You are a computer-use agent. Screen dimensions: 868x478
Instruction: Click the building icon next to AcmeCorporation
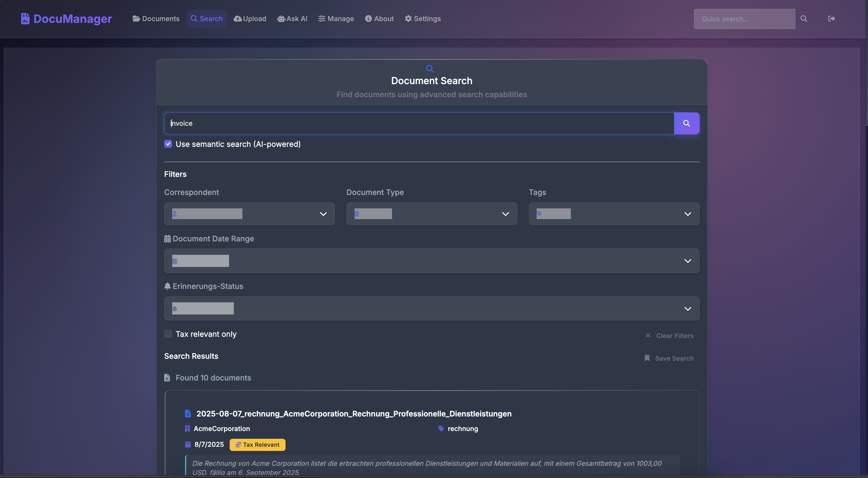point(188,429)
